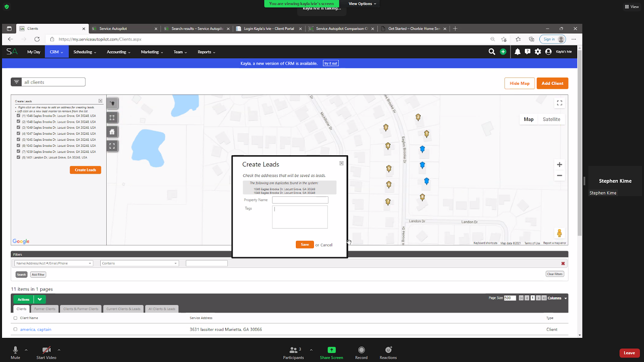
Task: Zoom out on the map
Action: (559, 175)
